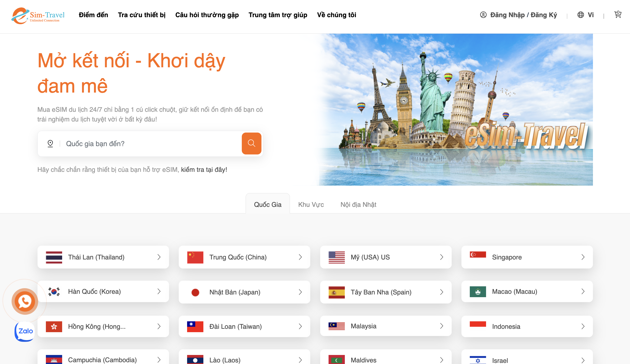Click the Spain flag icon
Viewport: 630px width, 364px height.
tap(336, 292)
